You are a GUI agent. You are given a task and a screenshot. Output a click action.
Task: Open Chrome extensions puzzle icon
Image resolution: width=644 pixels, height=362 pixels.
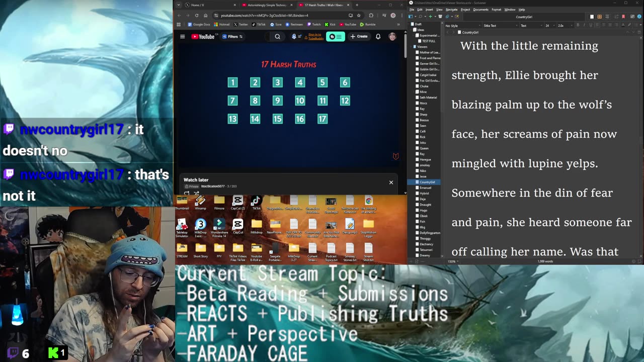(x=371, y=15)
